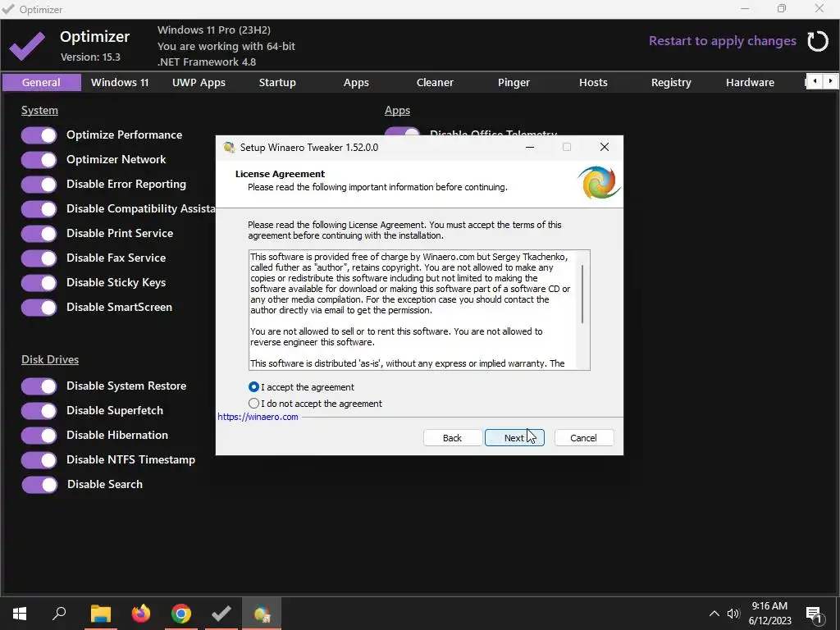This screenshot has height=630, width=840.
Task: Toggle Disable System Restore switch
Action: point(39,386)
